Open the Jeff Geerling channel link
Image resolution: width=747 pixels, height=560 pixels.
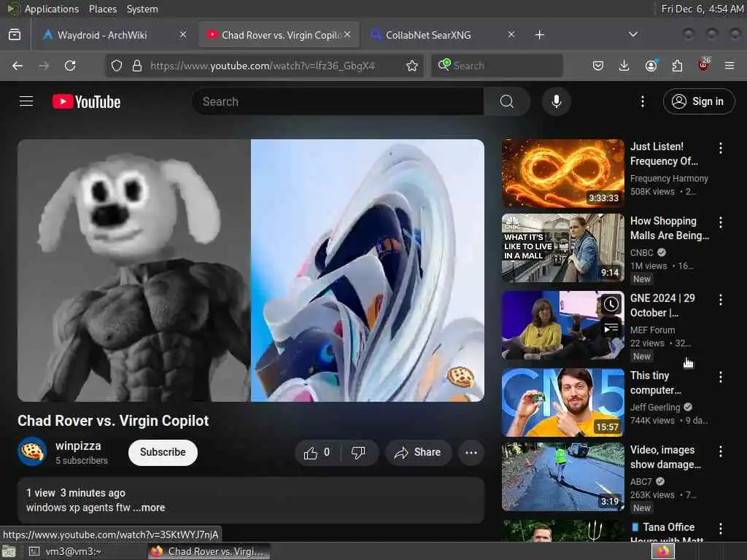(x=655, y=407)
